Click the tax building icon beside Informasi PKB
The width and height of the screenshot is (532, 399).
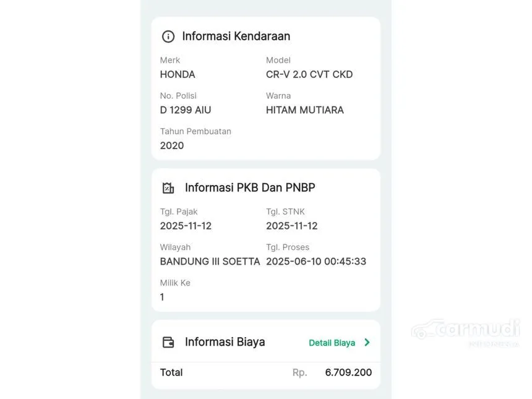click(x=168, y=187)
